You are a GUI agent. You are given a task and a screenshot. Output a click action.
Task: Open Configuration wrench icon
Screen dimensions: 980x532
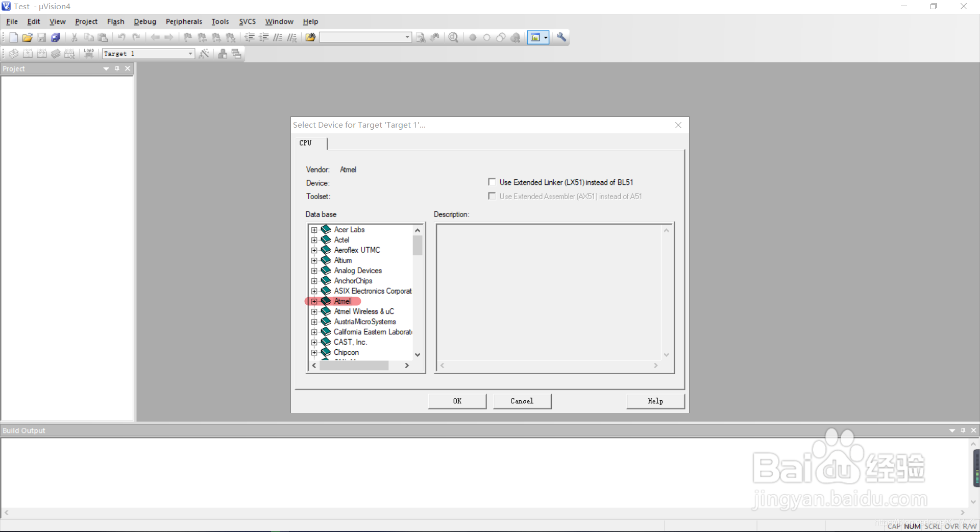point(561,37)
